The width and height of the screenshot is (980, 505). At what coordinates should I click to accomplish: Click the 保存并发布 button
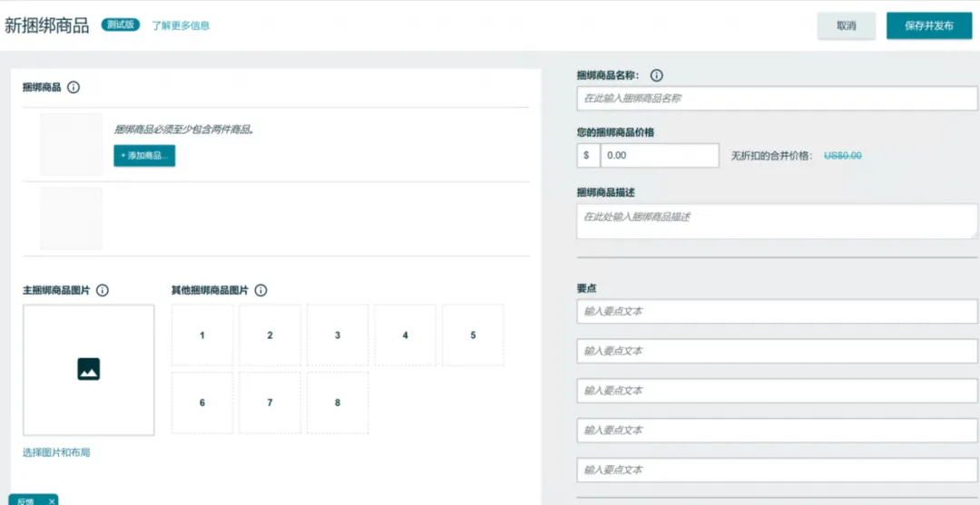929,25
